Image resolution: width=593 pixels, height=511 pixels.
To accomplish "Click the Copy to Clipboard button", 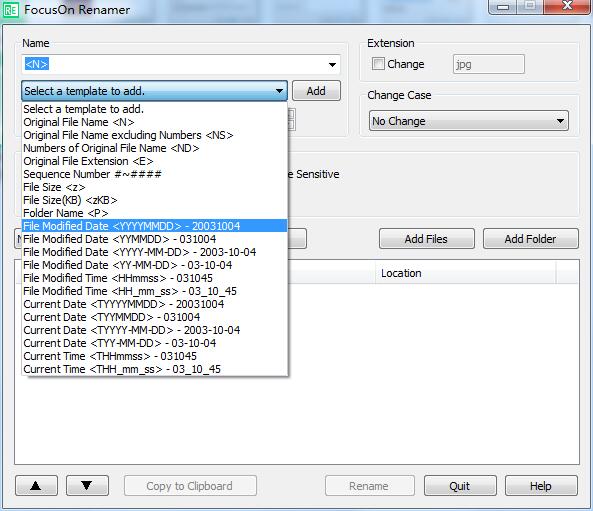I will 190,486.
